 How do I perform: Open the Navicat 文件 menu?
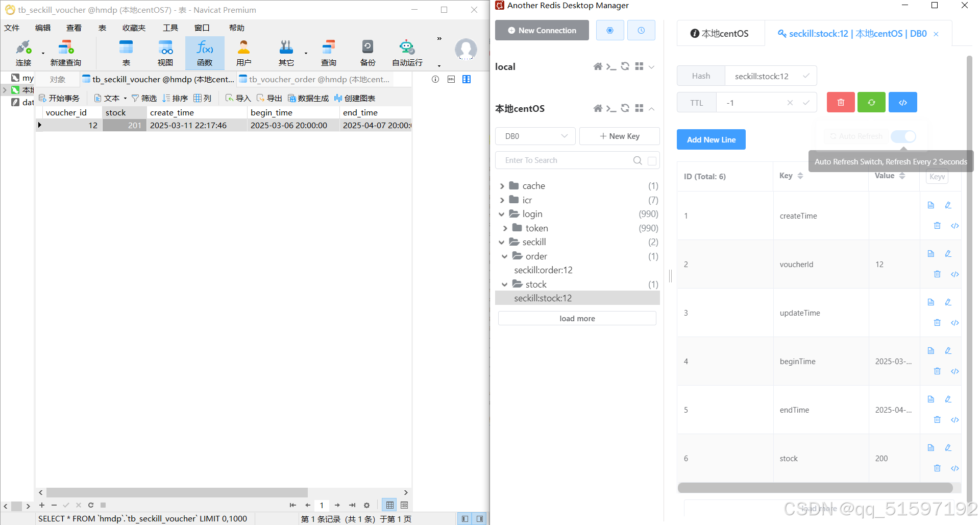tap(12, 28)
